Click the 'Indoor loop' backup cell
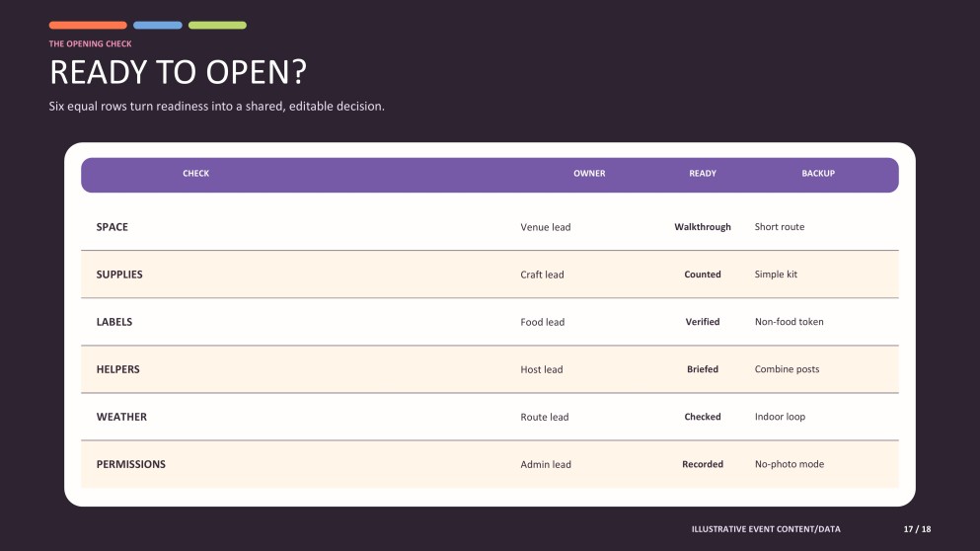 pyautogui.click(x=780, y=417)
